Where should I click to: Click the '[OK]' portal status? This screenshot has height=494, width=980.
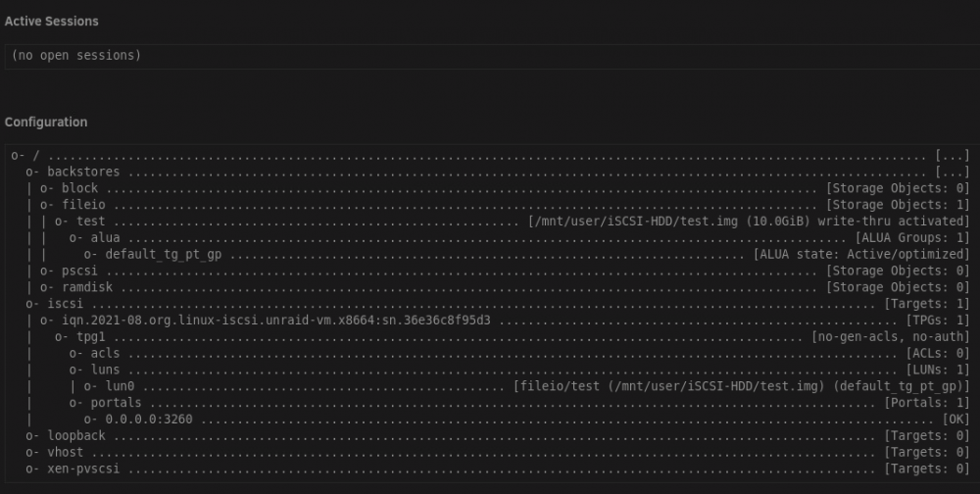[x=955, y=419]
